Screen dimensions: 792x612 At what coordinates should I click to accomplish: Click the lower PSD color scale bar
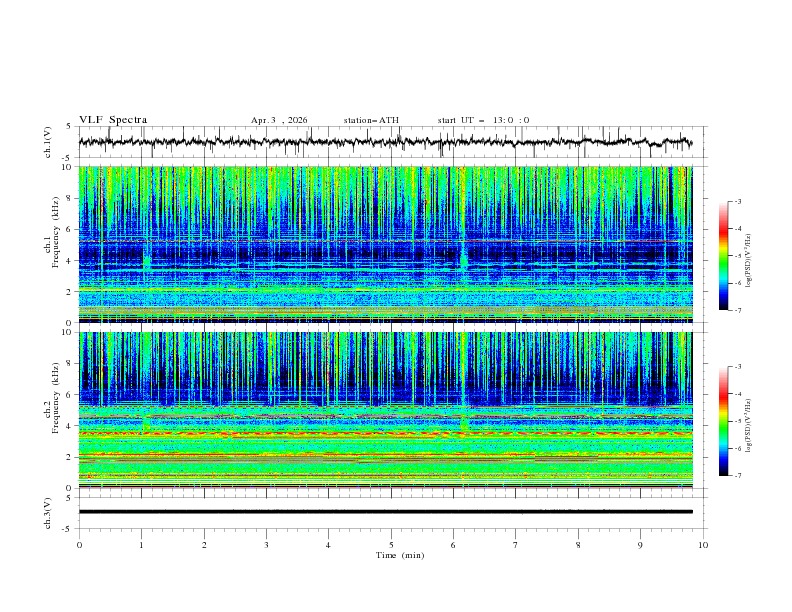click(723, 421)
